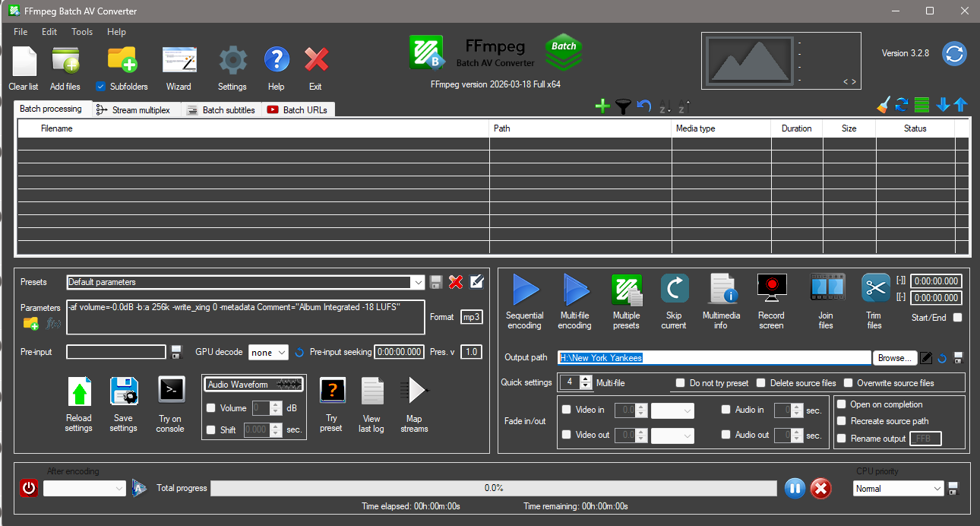The image size is (980, 526).
Task: Click the blue refresh list icon
Action: 902,105
